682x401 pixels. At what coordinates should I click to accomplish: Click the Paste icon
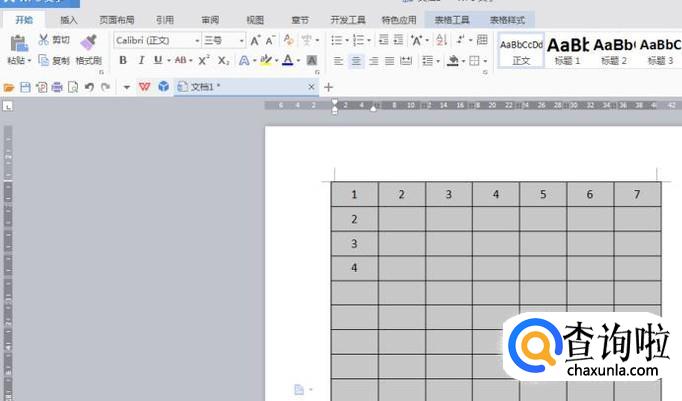click(x=19, y=43)
